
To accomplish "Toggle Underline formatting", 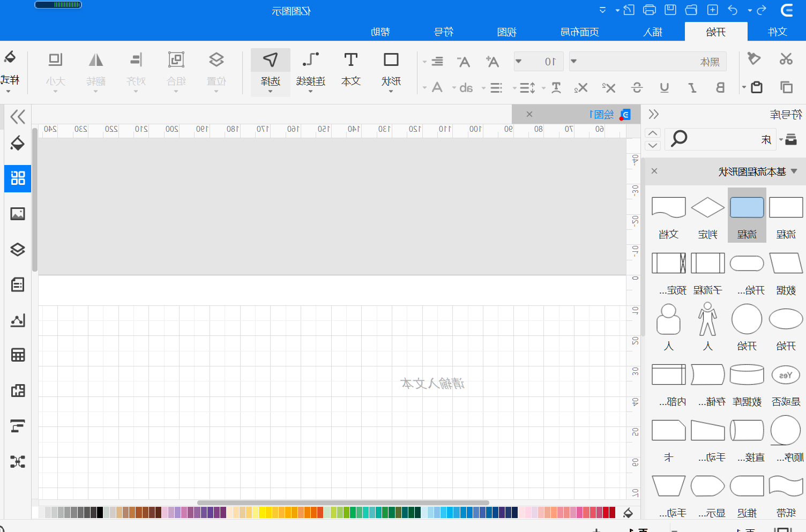I will [x=665, y=87].
